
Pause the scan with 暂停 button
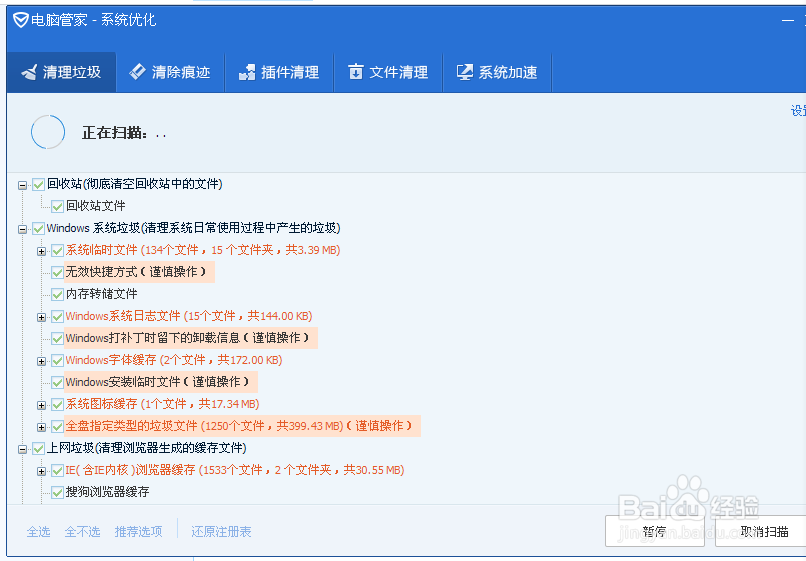[654, 531]
